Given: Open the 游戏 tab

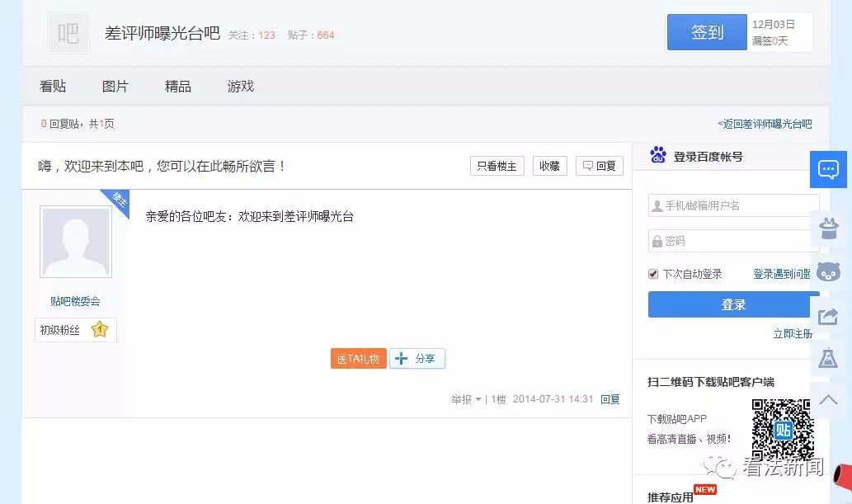Looking at the screenshot, I should pos(241,87).
